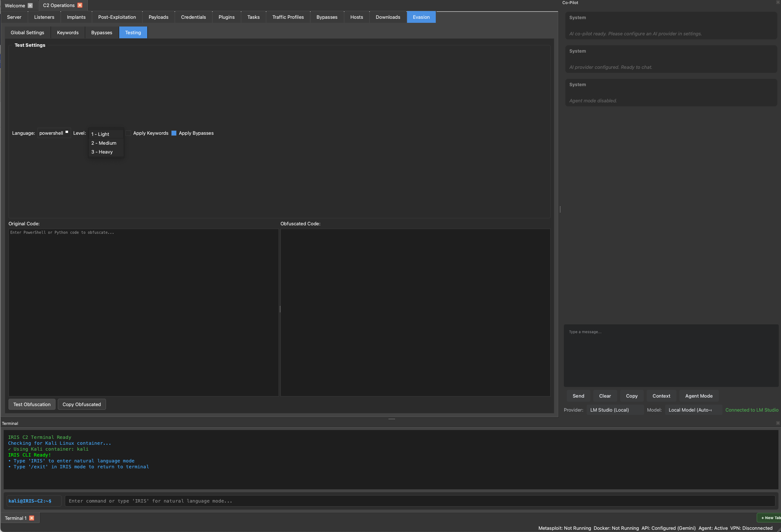Click 'Docker: Not Running' status text
781x532 pixels.
click(616, 528)
